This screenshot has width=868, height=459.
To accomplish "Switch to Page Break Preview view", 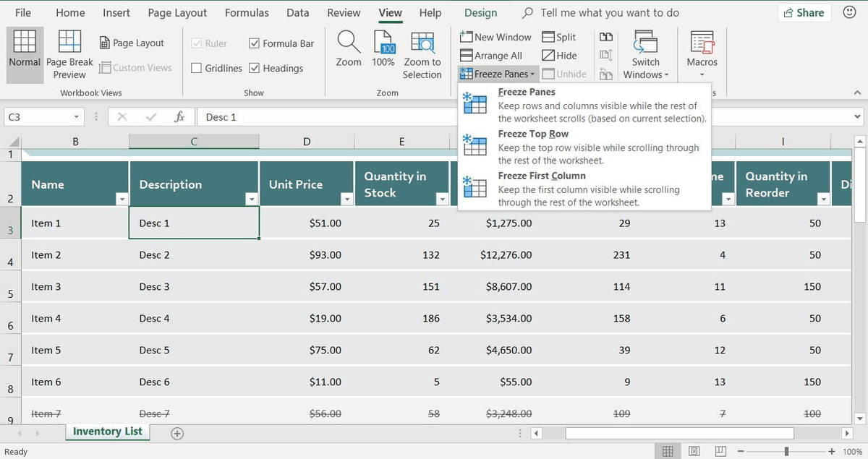I will click(x=69, y=53).
